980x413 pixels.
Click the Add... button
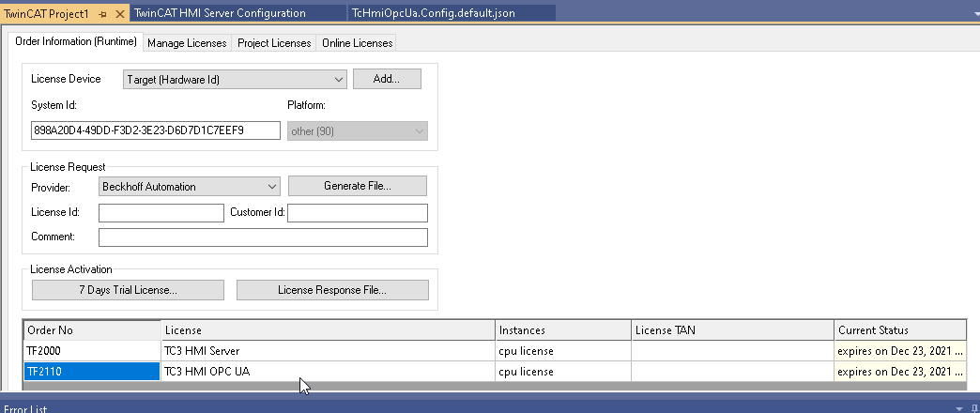(387, 80)
